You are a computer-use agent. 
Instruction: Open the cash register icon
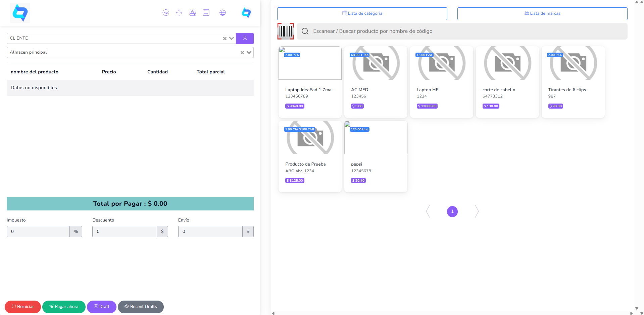[x=193, y=13]
